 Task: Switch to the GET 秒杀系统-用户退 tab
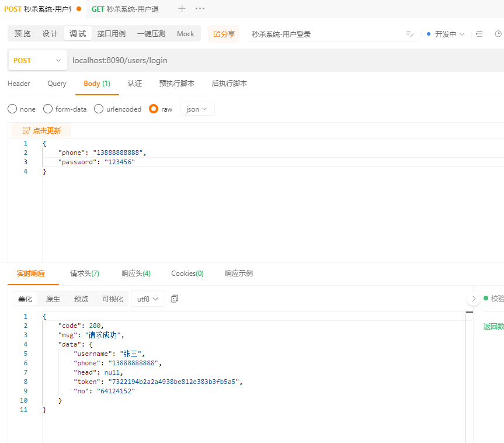pos(126,9)
